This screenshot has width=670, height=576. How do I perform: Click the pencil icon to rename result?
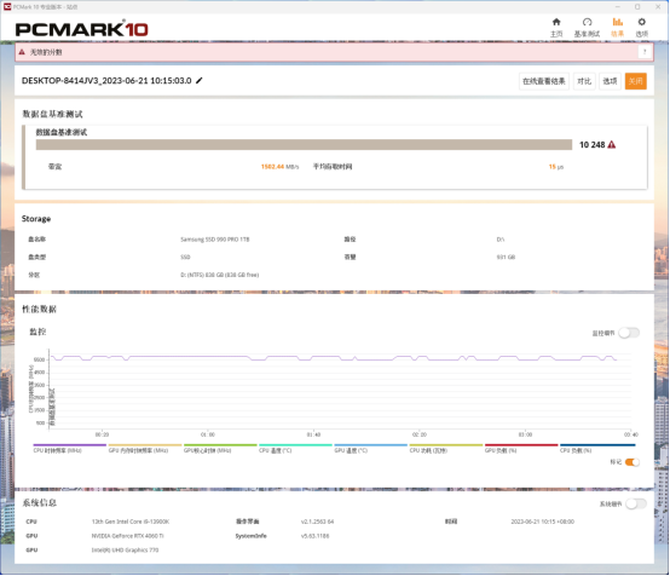(x=199, y=81)
